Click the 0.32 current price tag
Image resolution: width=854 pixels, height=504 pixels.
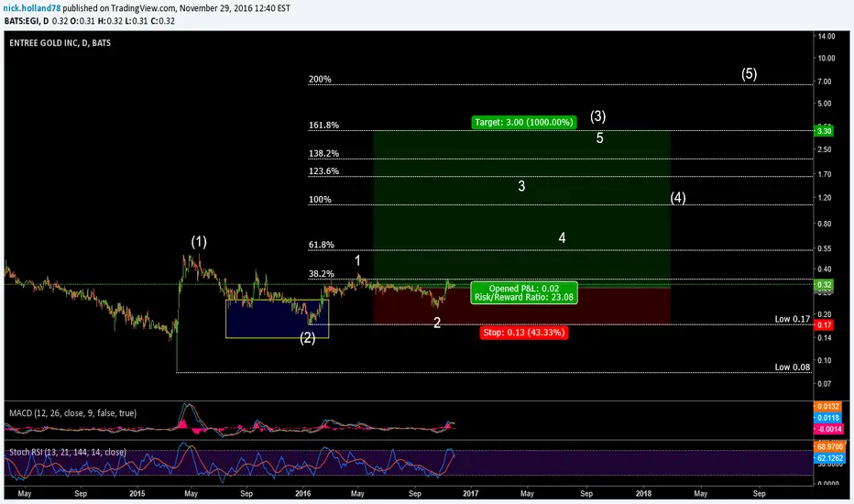[x=824, y=284]
